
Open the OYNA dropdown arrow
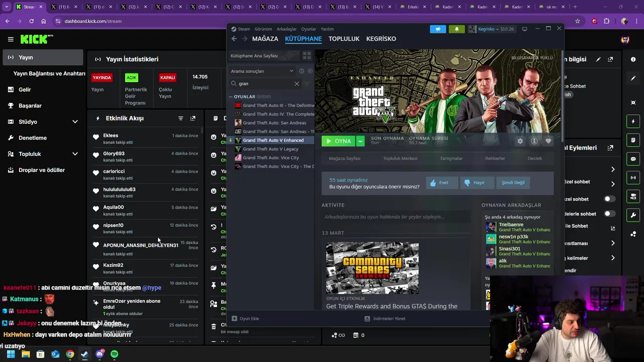360,141
